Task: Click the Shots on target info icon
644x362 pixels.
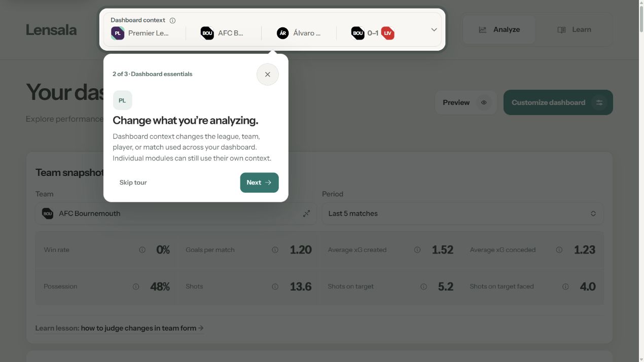Action: [x=423, y=286]
